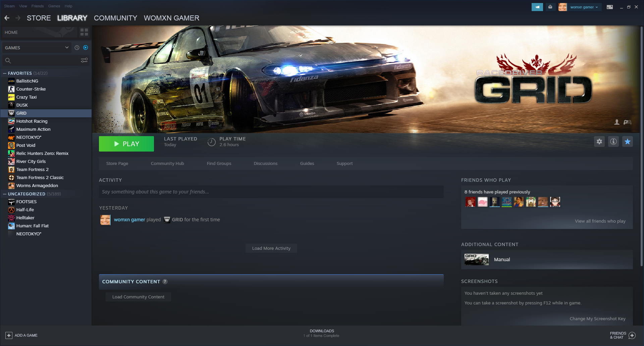Select the grid view icon next to HOME

[x=84, y=32]
